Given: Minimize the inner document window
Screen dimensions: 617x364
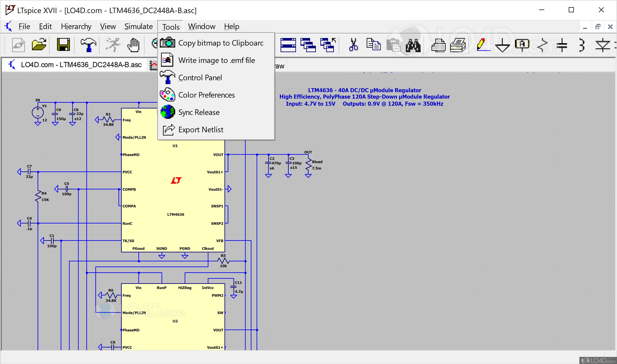Looking at the screenshot, I should 585,27.
